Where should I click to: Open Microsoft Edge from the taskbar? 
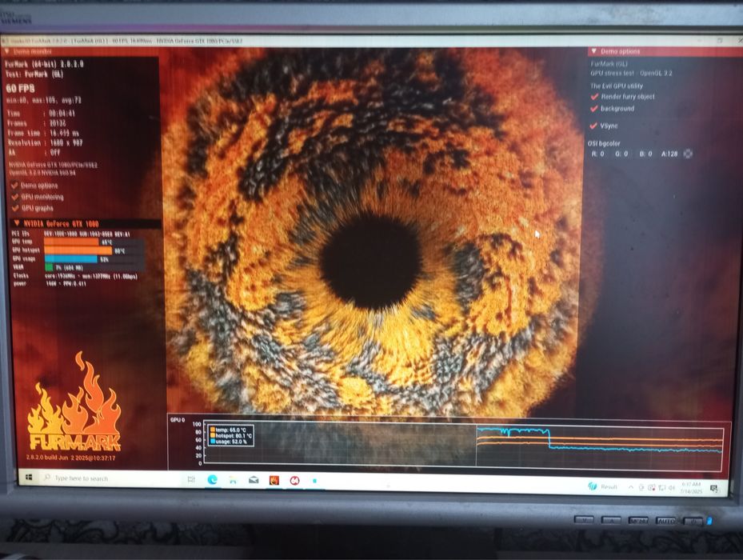point(212,480)
